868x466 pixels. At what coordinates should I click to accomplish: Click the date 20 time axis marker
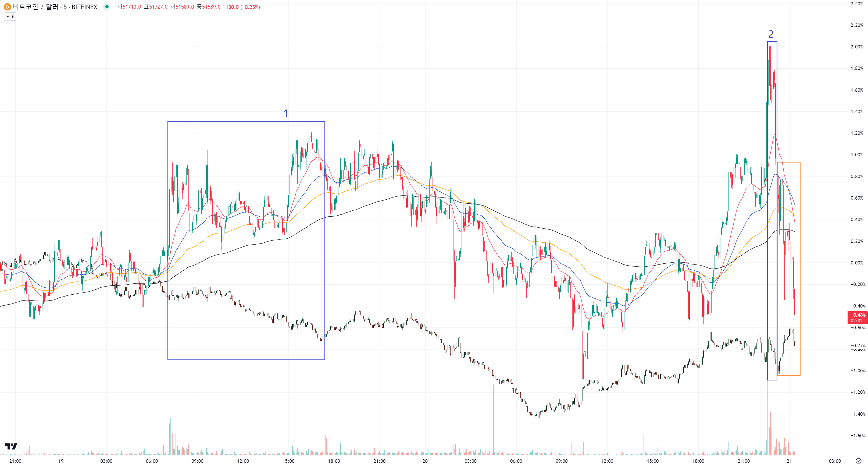tap(425, 461)
